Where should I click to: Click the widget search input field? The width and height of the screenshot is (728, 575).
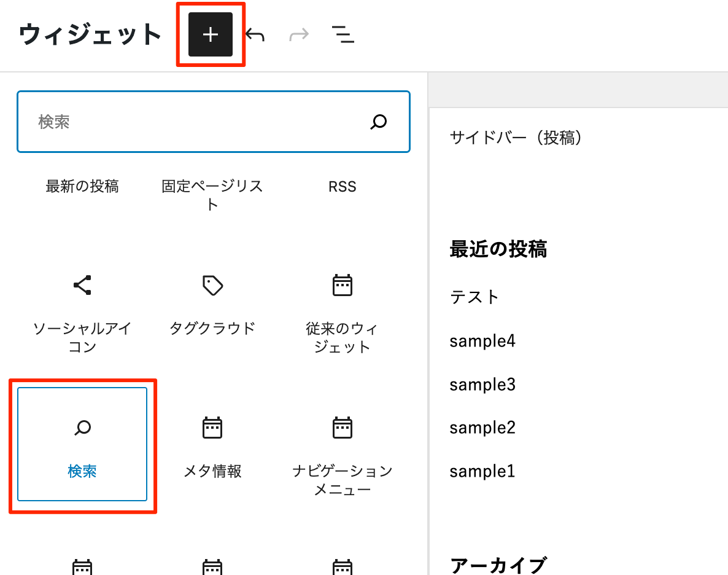click(184, 122)
